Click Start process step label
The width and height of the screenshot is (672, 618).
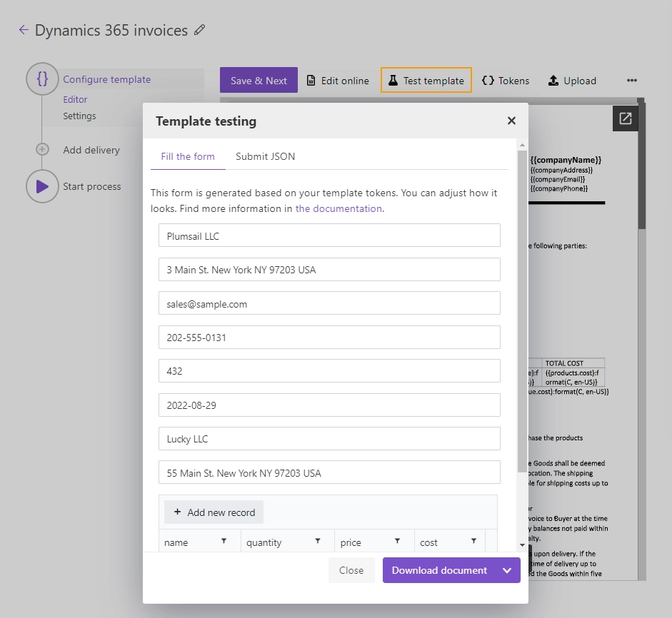point(91,186)
